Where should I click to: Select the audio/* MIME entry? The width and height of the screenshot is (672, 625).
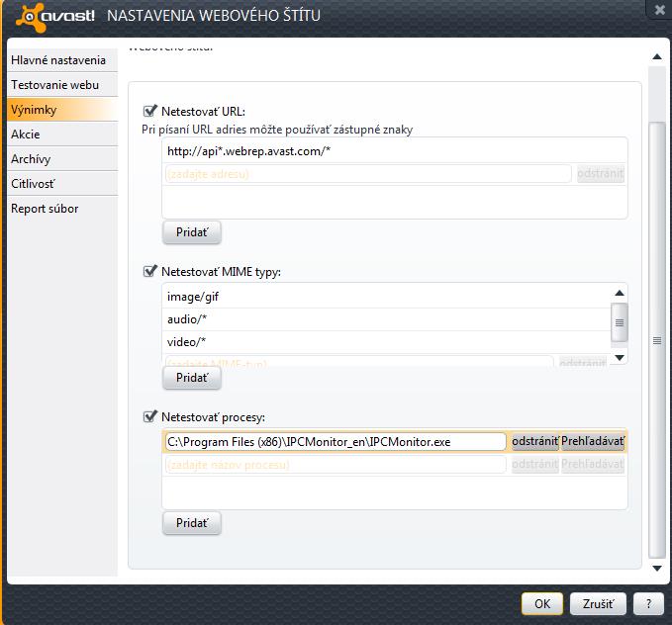tap(387, 319)
